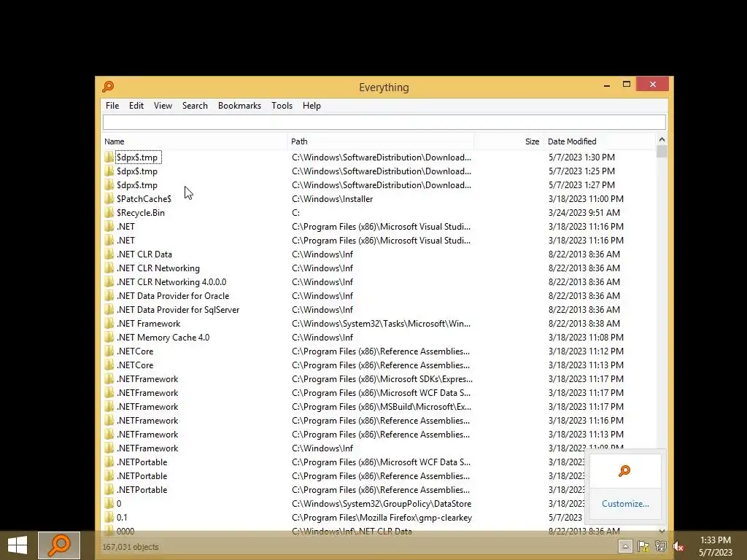
Task: Click date 3/18/2023 11:08 PM
Action: [586, 337]
